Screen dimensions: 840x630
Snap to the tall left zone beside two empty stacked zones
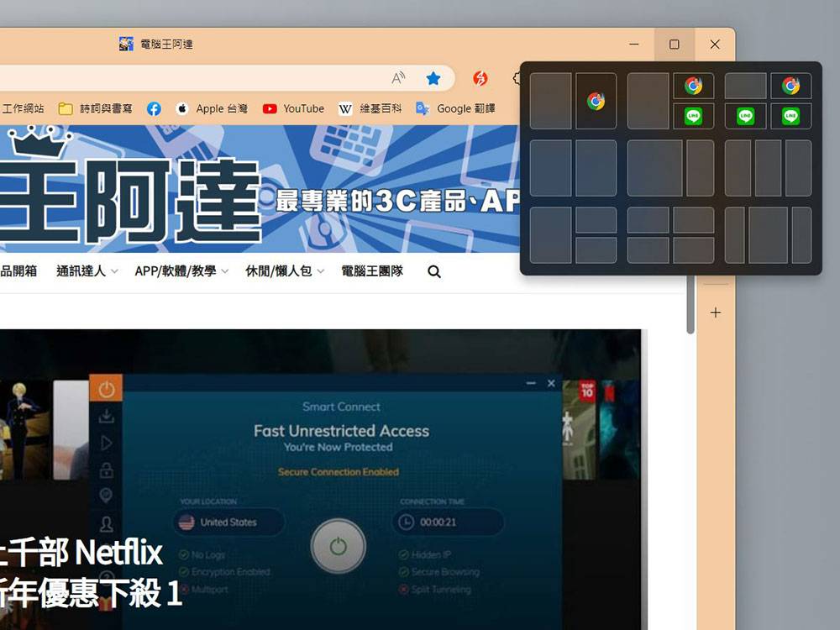pos(551,235)
